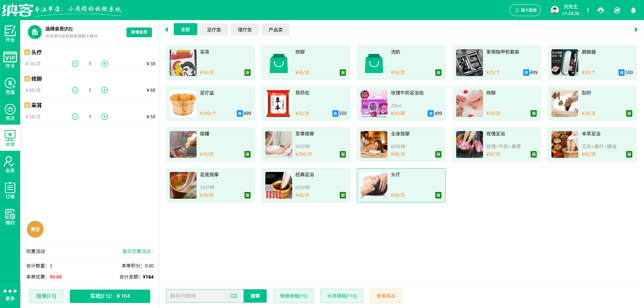
Task: Switch to the 产品类 tab
Action: [x=275, y=29]
